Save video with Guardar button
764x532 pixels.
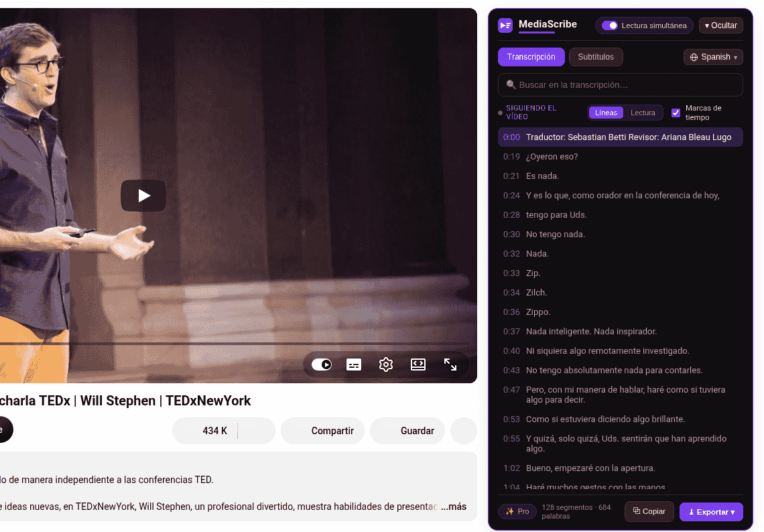coord(407,431)
